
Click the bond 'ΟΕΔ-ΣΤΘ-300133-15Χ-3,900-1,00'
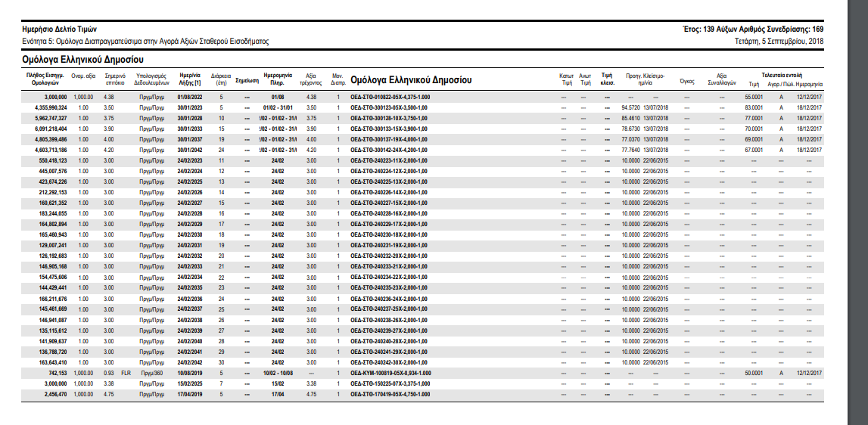point(389,129)
